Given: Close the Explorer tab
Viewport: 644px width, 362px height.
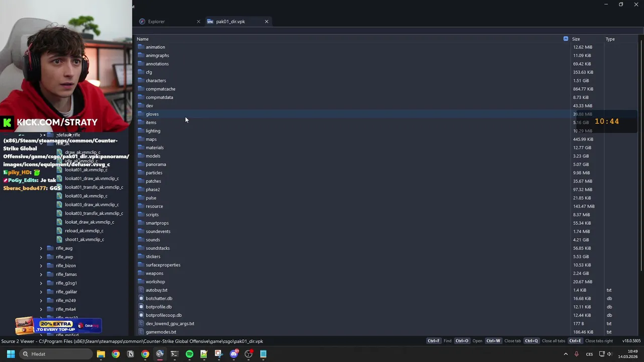Looking at the screenshot, I should coord(198,22).
